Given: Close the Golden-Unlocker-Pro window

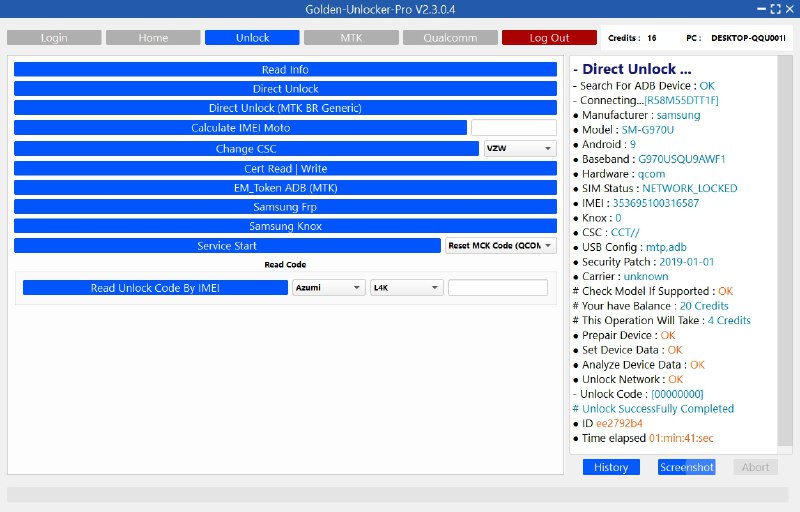Looking at the screenshot, I should click(790, 9).
